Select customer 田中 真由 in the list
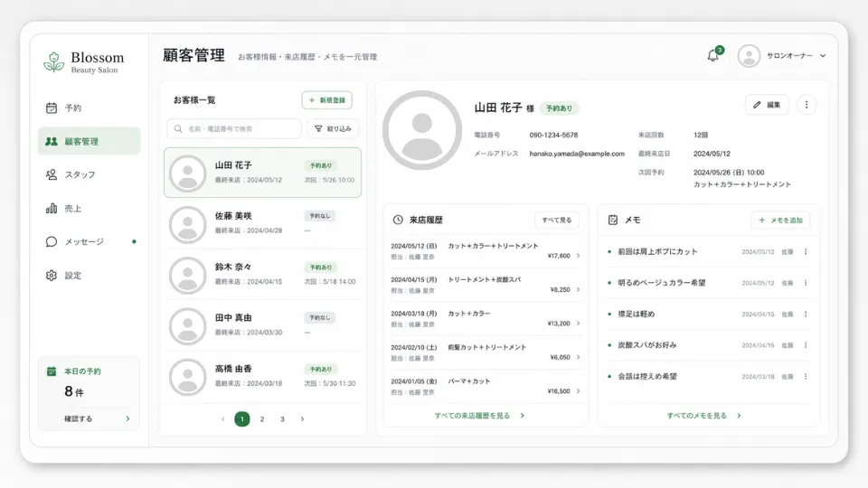Viewport: 868px width, 488px height. pos(262,325)
